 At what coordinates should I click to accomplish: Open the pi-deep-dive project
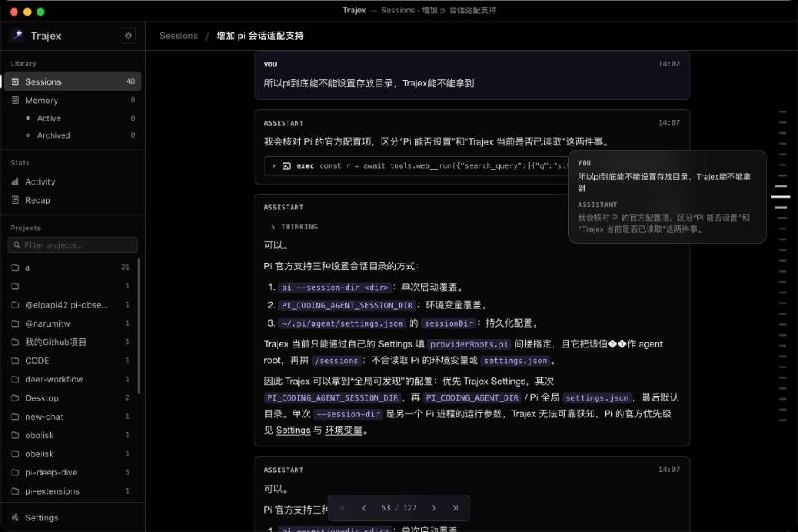(70, 472)
